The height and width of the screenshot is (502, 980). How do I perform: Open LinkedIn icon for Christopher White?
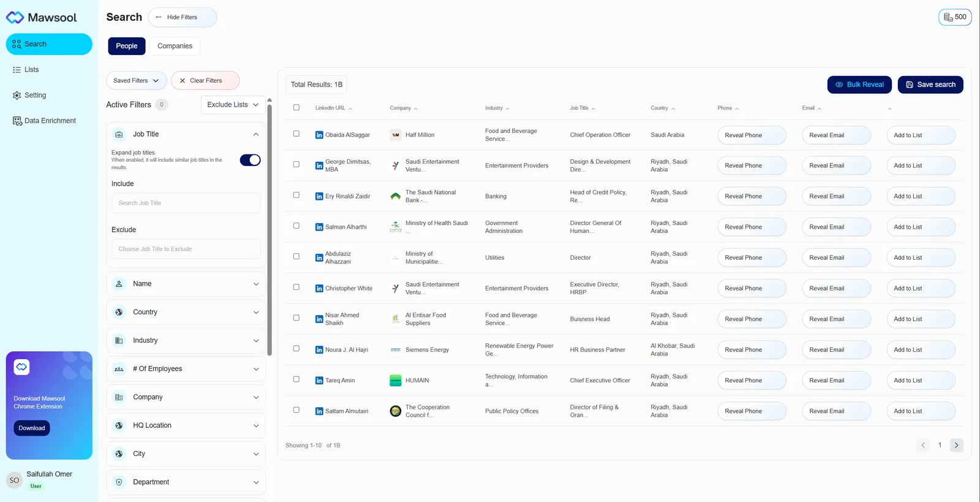(319, 289)
